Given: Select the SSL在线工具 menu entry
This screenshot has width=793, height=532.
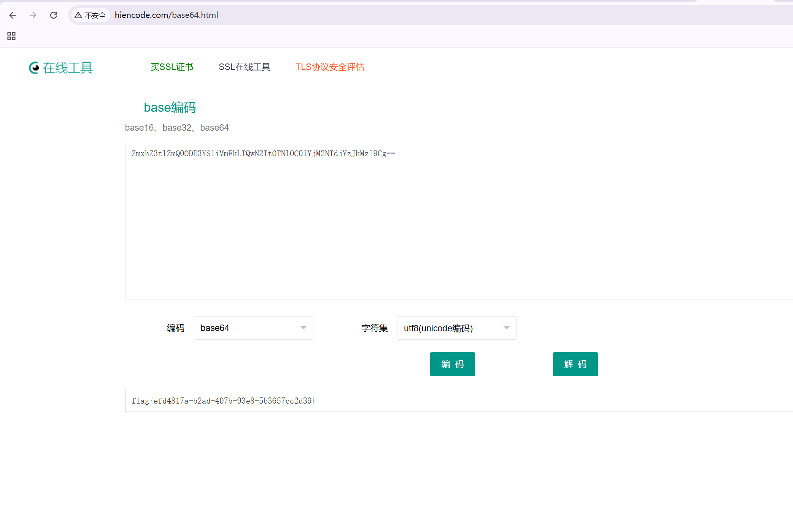Looking at the screenshot, I should 245,67.
